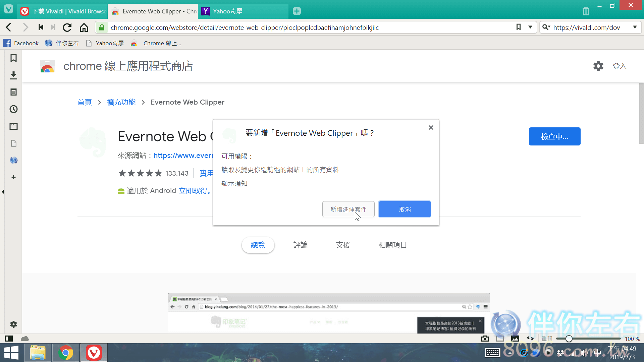Image resolution: width=644 pixels, height=362 pixels.
Task: Go back to previous page
Action: tap(9, 27)
